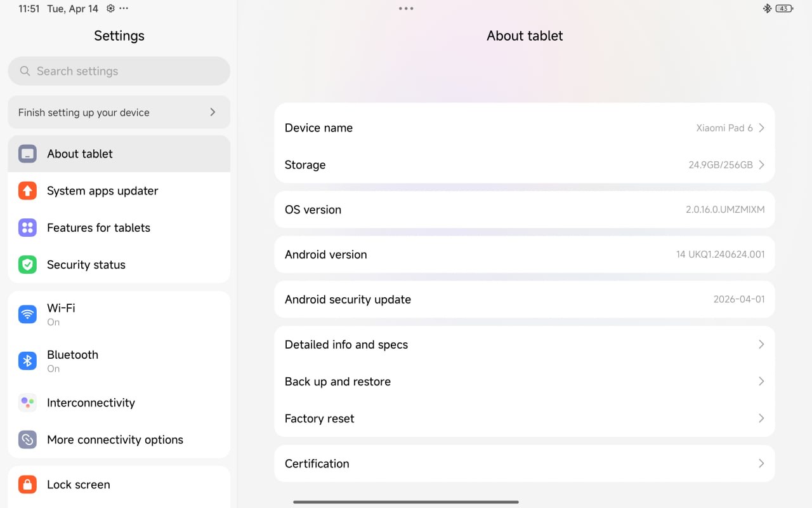The width and height of the screenshot is (812, 508).
Task: Open Device name row chevron
Action: click(761, 128)
